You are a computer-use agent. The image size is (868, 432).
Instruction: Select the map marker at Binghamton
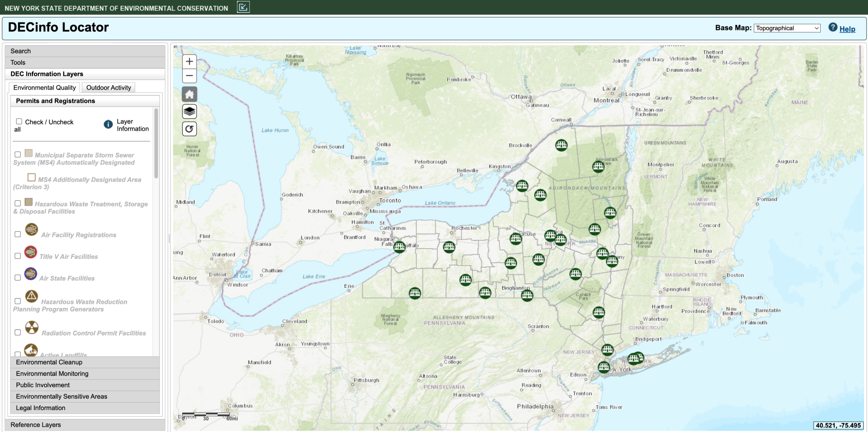point(527,295)
